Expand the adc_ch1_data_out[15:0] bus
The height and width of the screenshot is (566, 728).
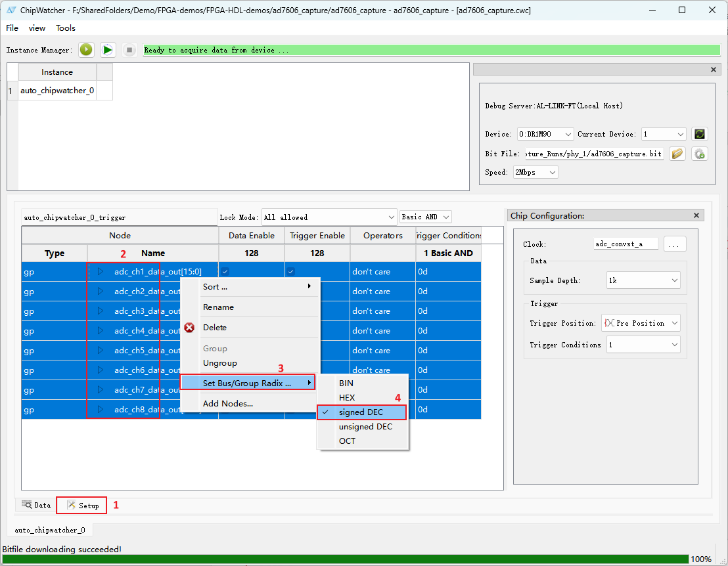[x=101, y=271]
